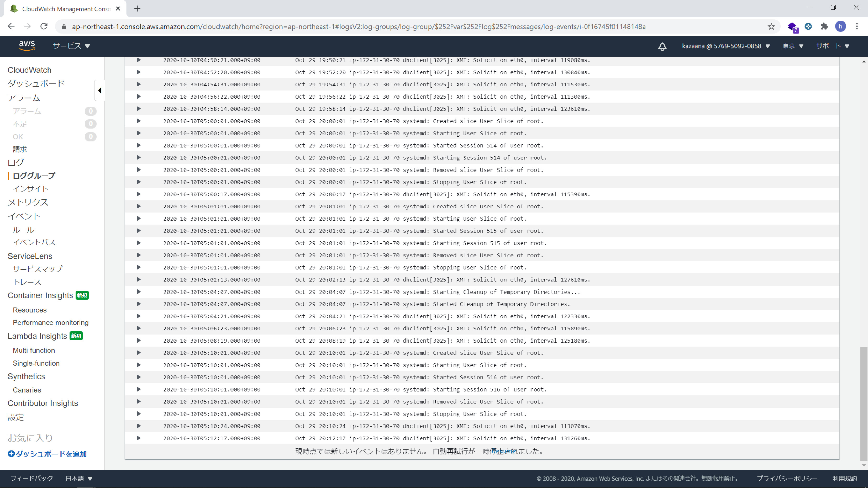
Task: Open 請求 billing alarm in the sidebar
Action: (x=19, y=150)
